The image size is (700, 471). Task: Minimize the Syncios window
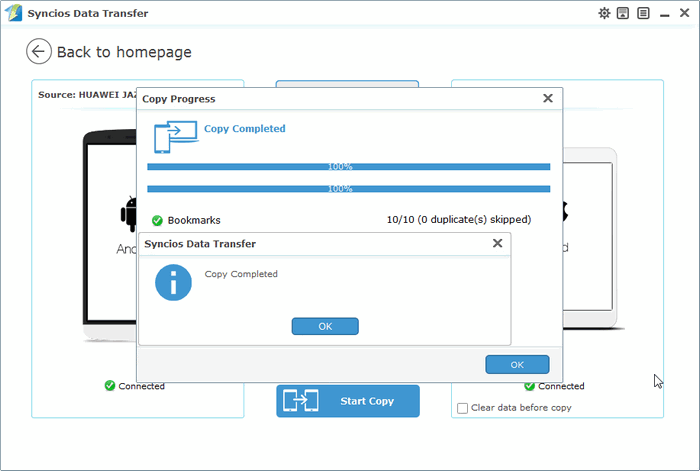[x=665, y=15]
